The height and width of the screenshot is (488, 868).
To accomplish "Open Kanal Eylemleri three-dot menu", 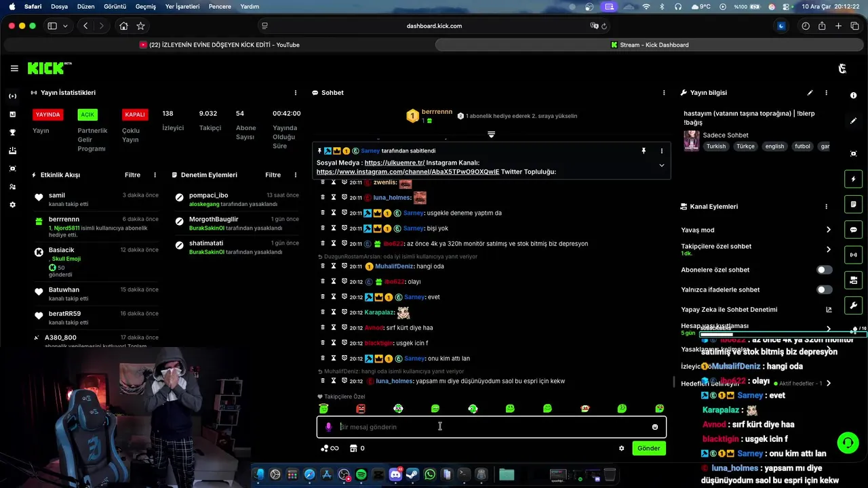I will coord(826,207).
